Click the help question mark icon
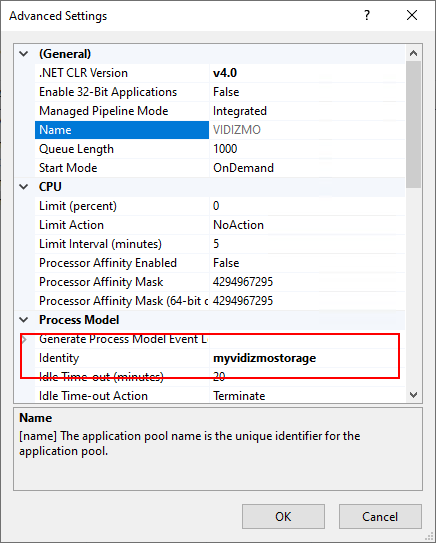 click(367, 16)
